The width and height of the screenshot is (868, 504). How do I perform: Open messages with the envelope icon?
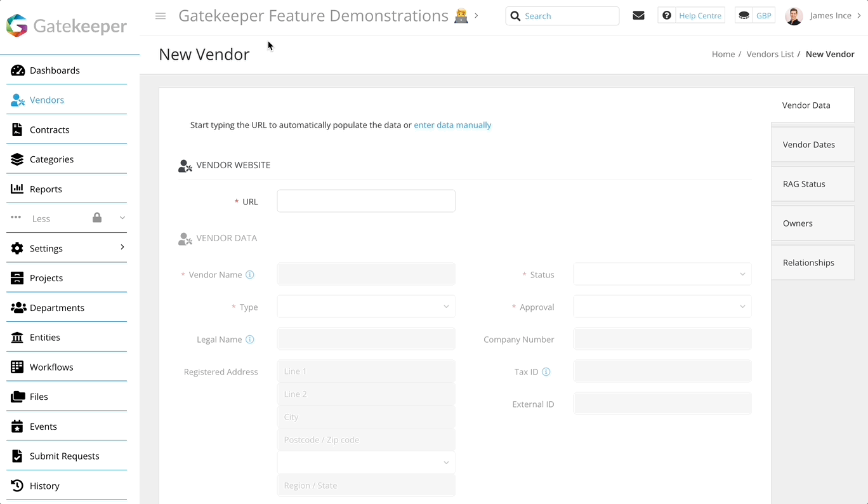pos(638,15)
